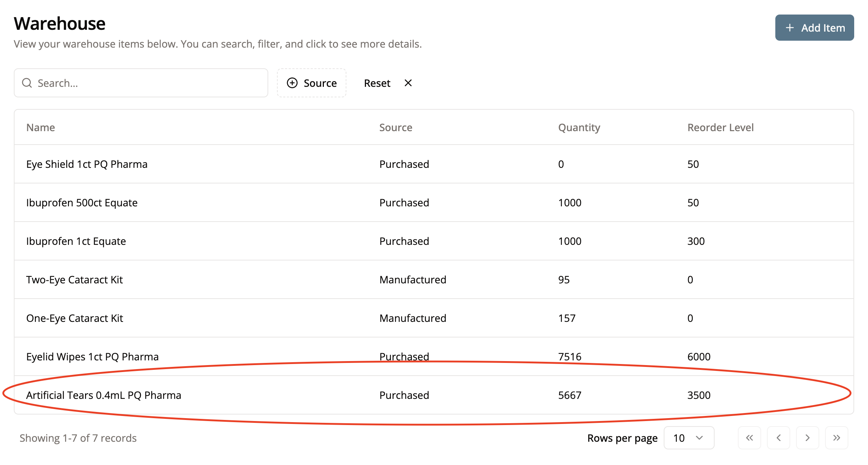The height and width of the screenshot is (465, 868).
Task: Reset the applied filters
Action: click(x=377, y=83)
